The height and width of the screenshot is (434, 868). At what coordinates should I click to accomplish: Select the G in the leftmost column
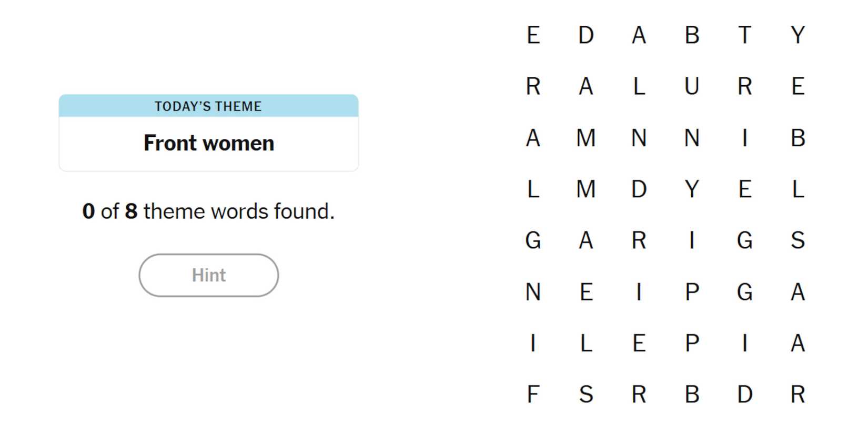(533, 240)
